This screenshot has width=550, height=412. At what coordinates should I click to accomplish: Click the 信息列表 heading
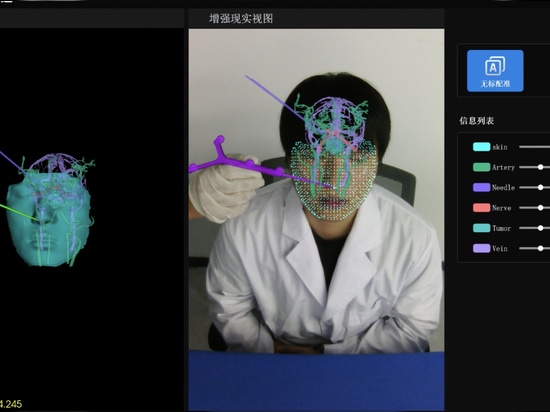477,121
